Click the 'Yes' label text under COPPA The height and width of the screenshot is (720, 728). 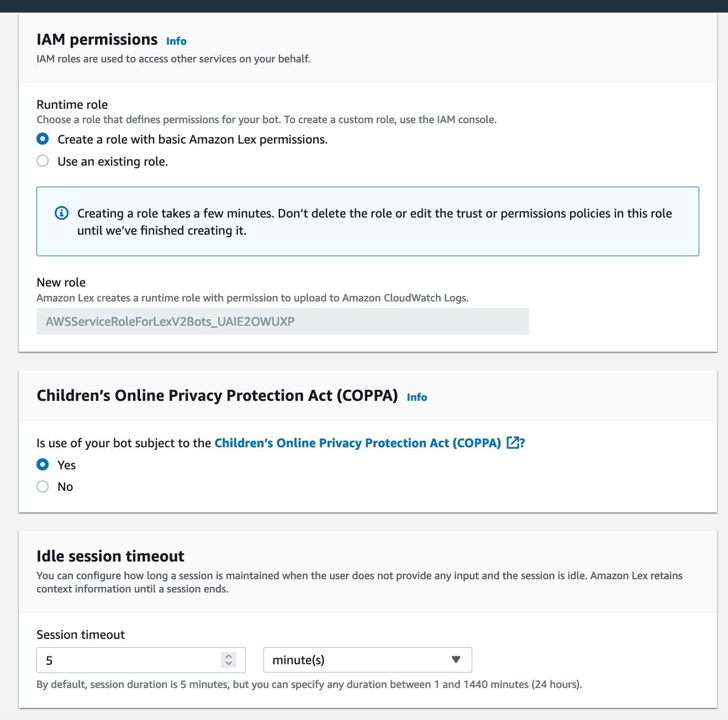click(x=67, y=465)
